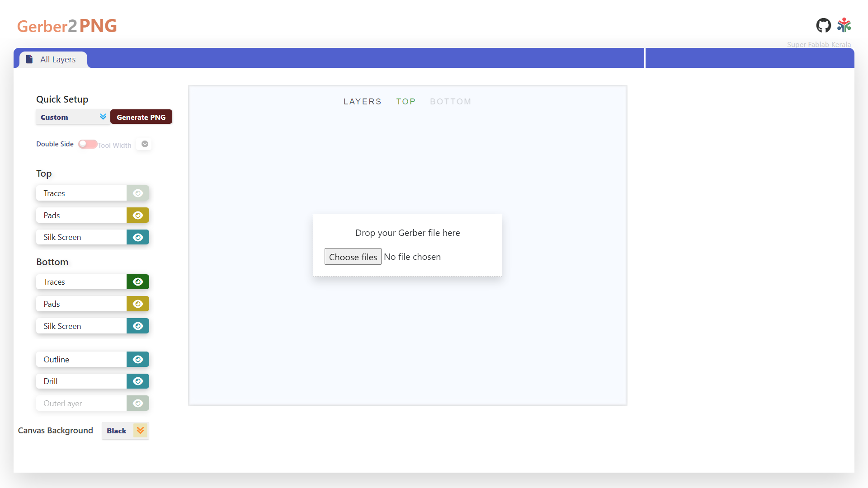Hide Top Silk Screen via eye icon

tap(138, 237)
